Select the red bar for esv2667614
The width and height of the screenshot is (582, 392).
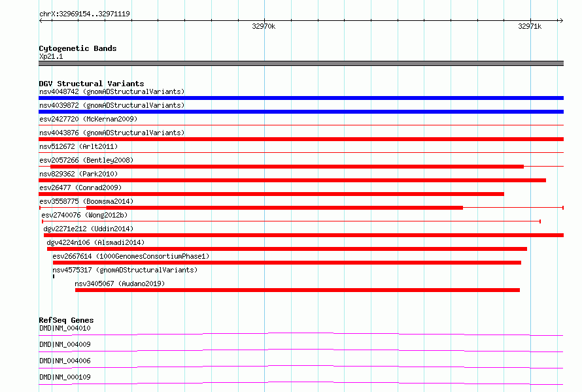(287, 263)
